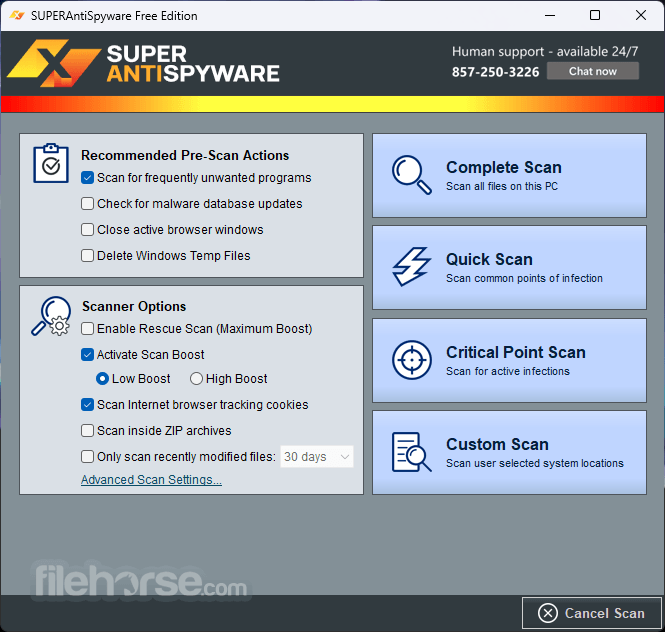
Task: Start the Quick Scan
Action: 509,268
